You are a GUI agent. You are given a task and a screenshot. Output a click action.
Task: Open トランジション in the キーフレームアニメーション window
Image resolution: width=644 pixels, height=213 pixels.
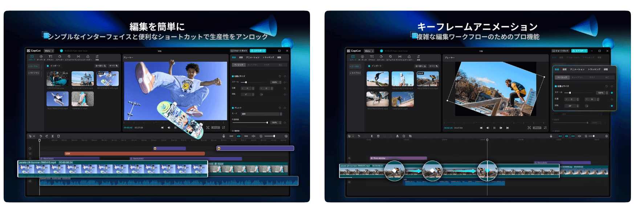pos(400,58)
